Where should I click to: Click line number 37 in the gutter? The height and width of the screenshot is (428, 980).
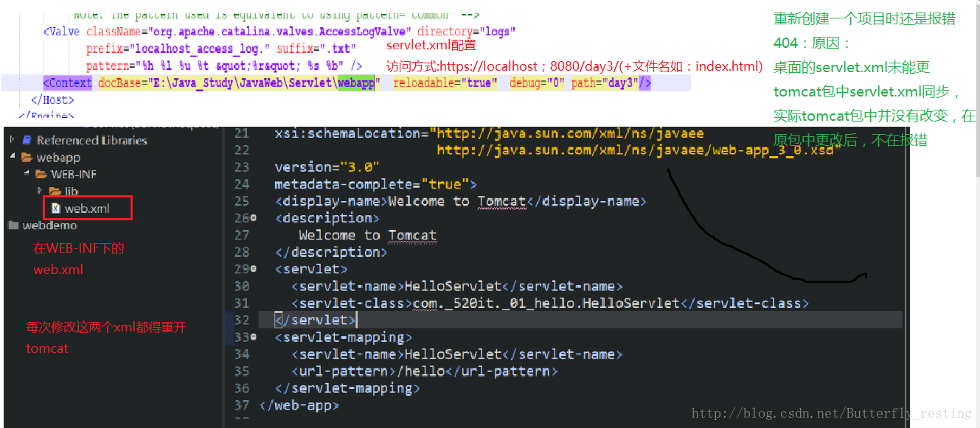pos(242,405)
